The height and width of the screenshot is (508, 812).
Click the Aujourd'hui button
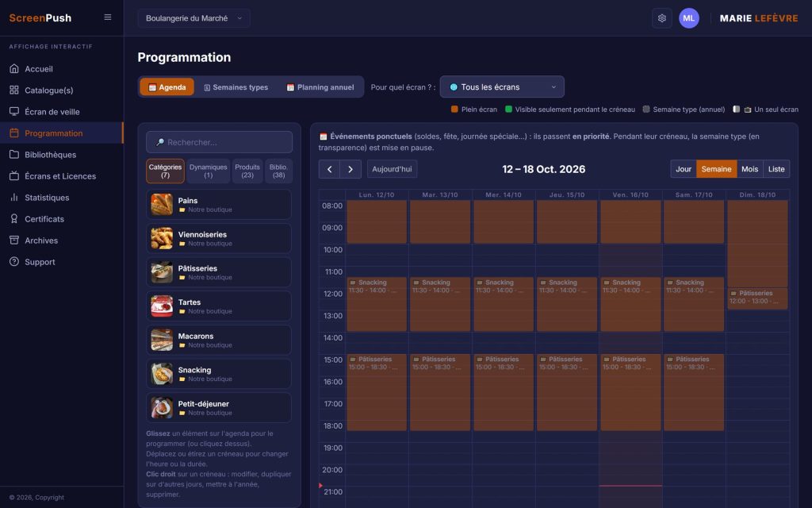(x=392, y=169)
